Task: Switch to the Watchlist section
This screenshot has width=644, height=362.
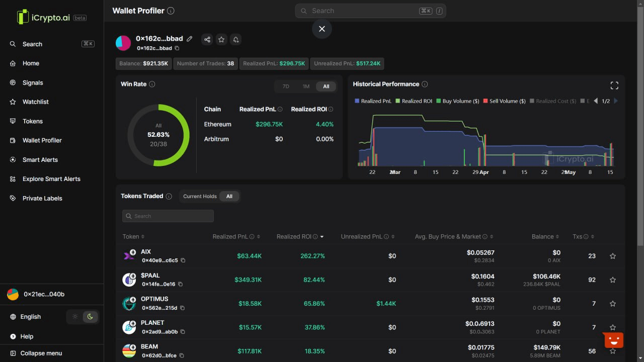Action: 35,102
